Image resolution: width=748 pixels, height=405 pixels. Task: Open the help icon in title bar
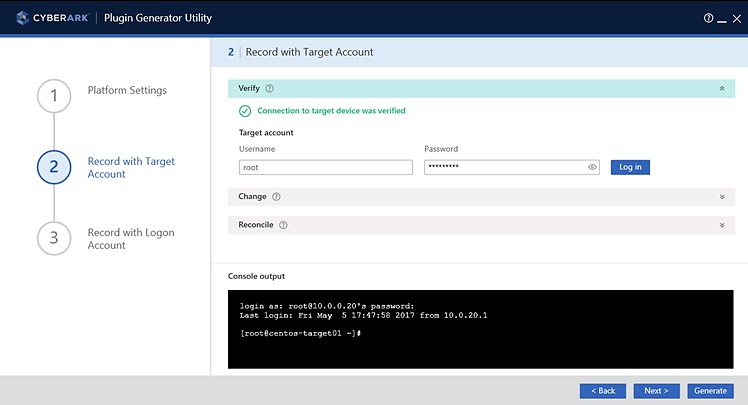tap(708, 18)
